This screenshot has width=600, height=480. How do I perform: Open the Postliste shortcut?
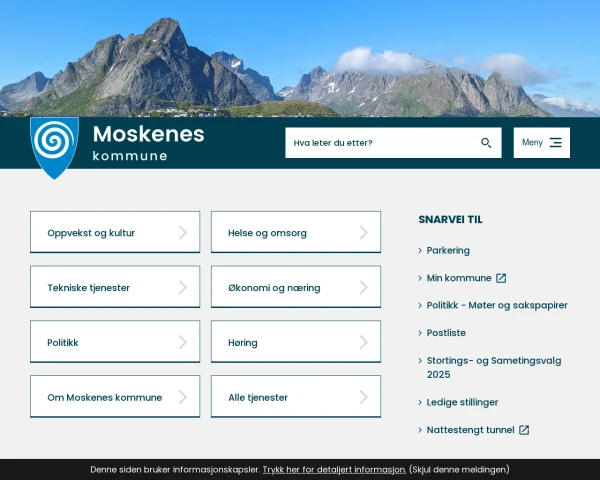tap(446, 333)
